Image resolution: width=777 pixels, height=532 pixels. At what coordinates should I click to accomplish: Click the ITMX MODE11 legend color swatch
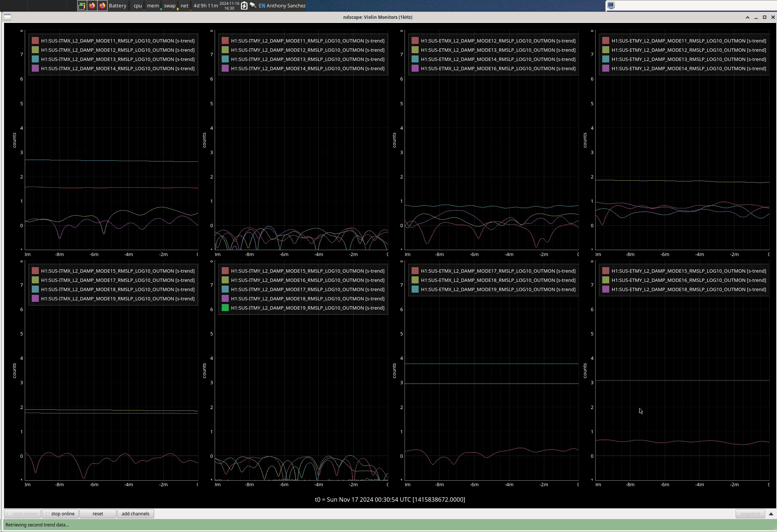[x=35, y=41]
